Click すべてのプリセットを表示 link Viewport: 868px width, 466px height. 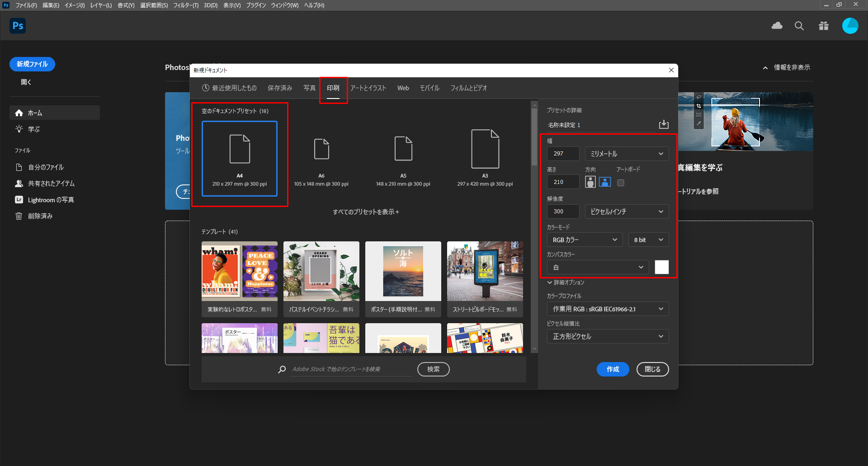tap(366, 212)
